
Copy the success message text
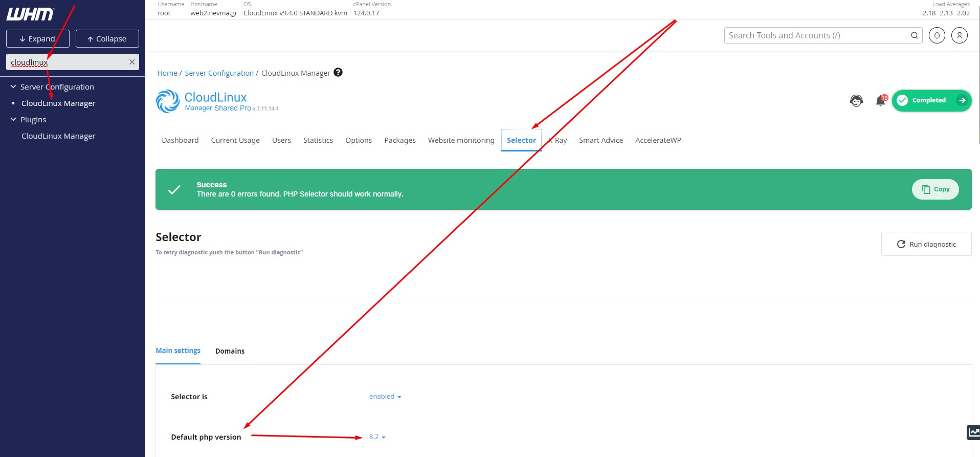click(x=935, y=189)
